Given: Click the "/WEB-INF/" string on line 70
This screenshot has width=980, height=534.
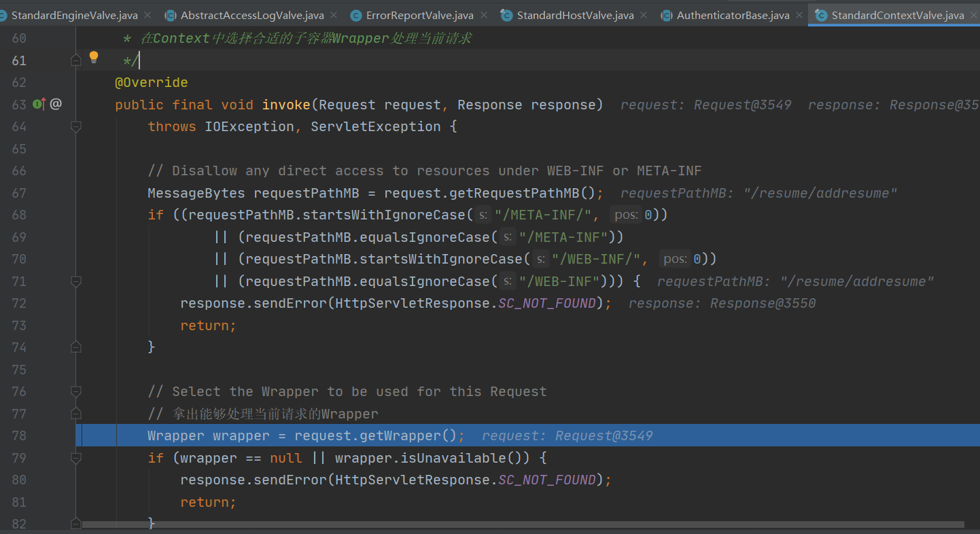Looking at the screenshot, I should 596,259.
